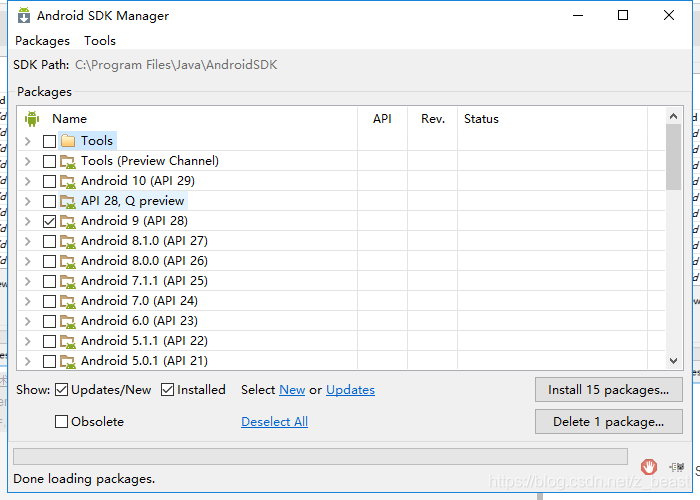Expand the Android 6.0 (API 23) node
This screenshot has width=700, height=500.
28,321
